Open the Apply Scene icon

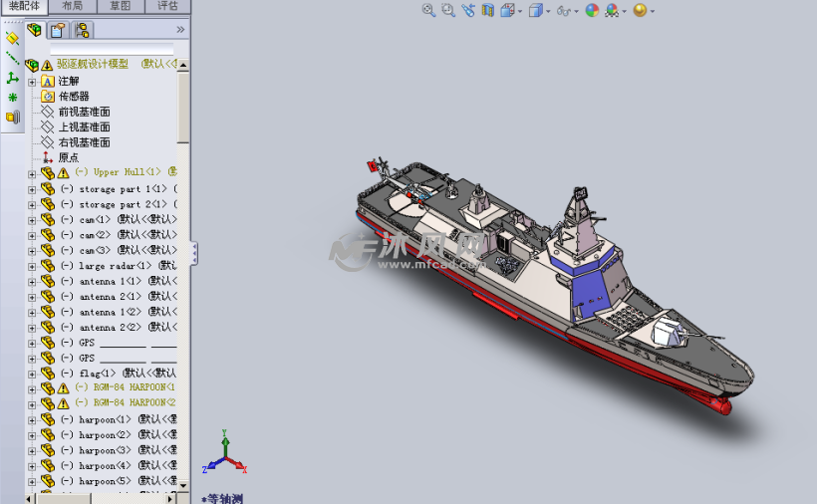pyautogui.click(x=613, y=10)
